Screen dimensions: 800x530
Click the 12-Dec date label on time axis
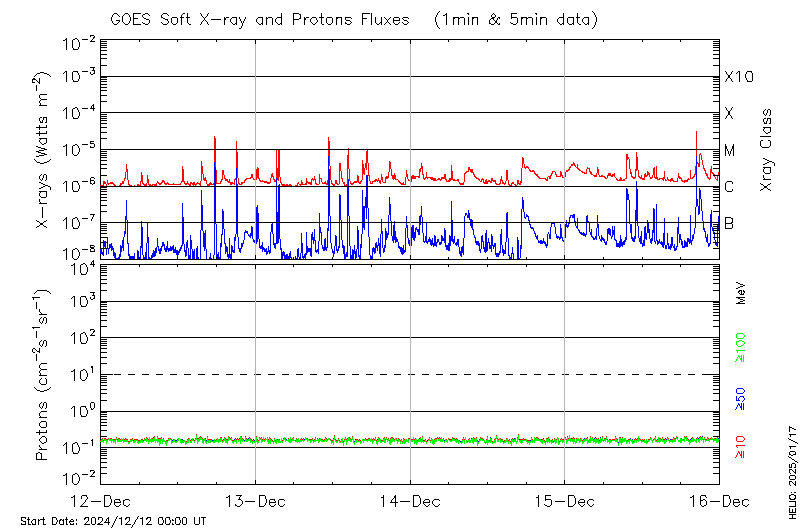(101, 501)
